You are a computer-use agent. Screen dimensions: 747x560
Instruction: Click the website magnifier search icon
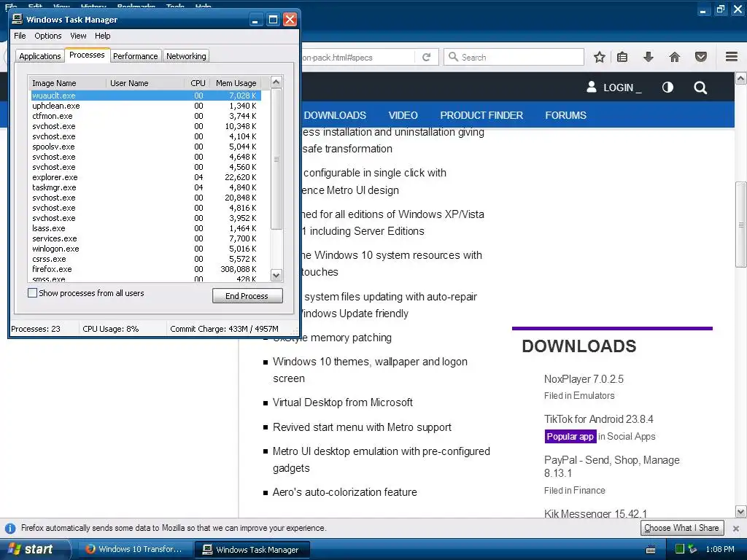700,87
